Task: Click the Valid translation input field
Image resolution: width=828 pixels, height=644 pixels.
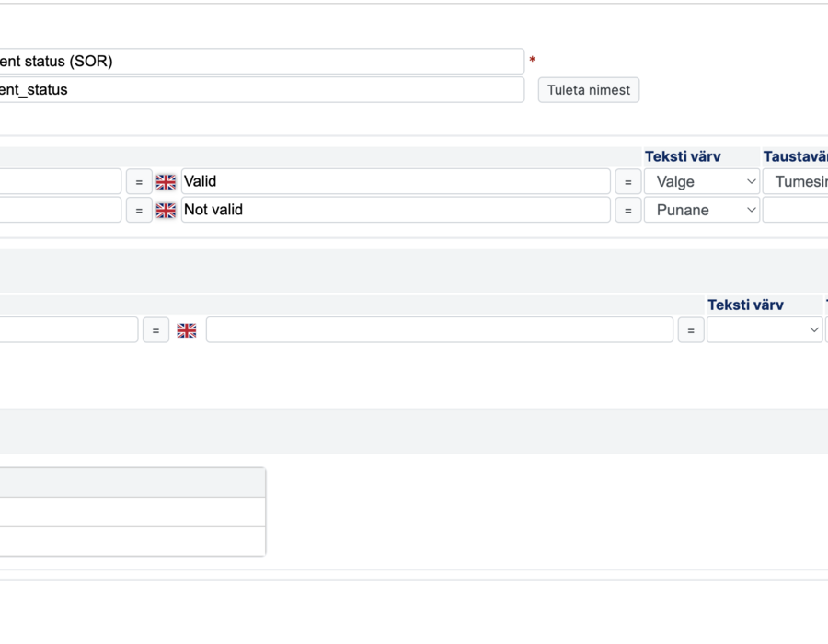Action: [396, 181]
